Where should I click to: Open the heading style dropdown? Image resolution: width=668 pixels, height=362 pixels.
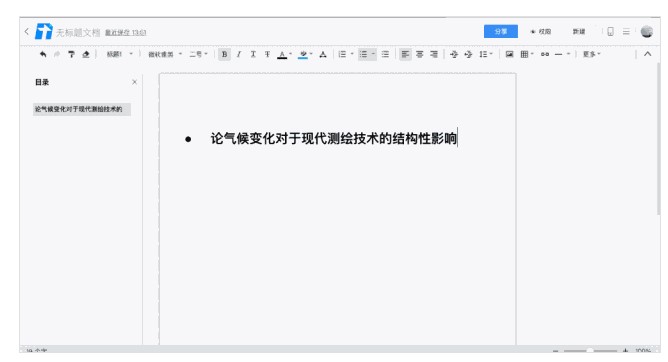[x=120, y=54]
